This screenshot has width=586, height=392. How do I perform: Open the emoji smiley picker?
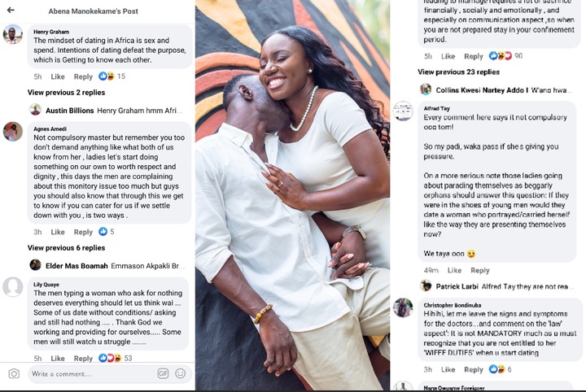point(180,373)
